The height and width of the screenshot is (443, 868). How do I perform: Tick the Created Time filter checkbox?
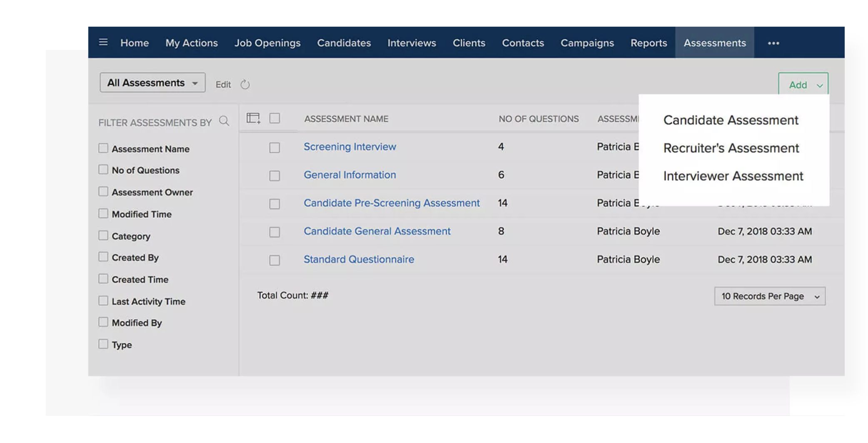click(103, 279)
